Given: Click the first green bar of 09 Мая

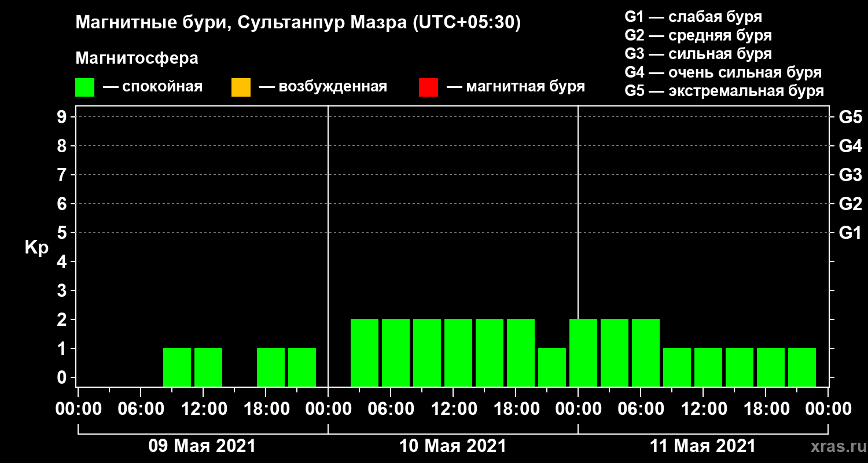Looking at the screenshot, I should pyautogui.click(x=177, y=368).
